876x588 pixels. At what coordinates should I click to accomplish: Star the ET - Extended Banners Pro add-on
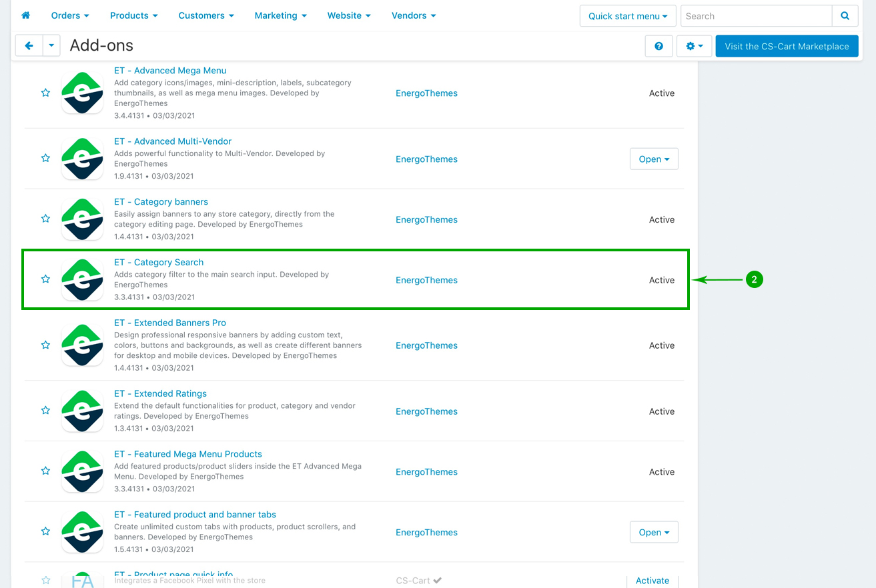coord(45,345)
